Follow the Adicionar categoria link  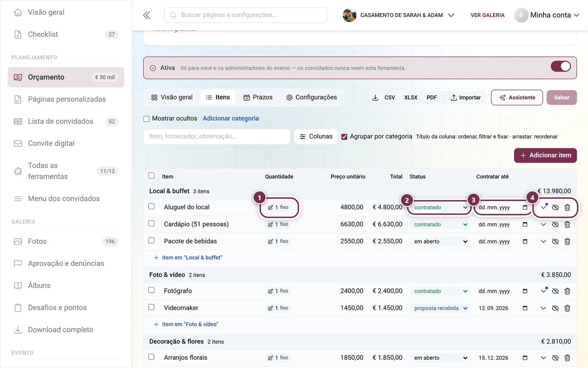231,119
